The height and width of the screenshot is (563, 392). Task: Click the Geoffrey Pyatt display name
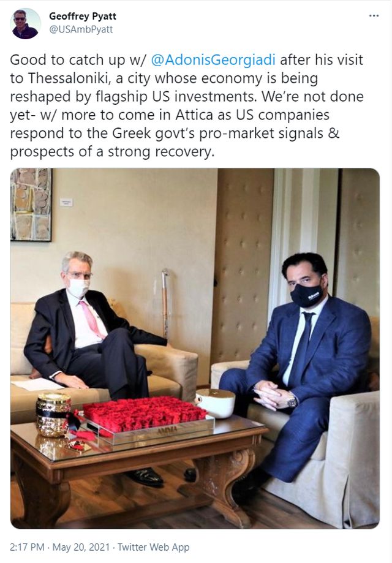coord(83,16)
